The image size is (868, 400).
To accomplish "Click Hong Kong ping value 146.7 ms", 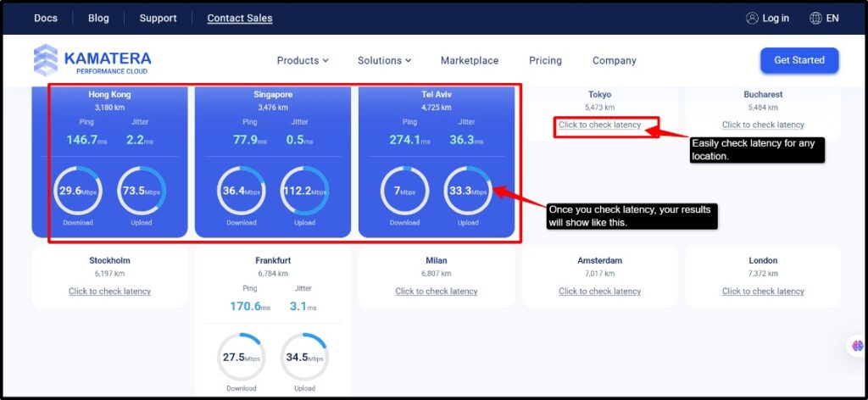I will pos(86,140).
